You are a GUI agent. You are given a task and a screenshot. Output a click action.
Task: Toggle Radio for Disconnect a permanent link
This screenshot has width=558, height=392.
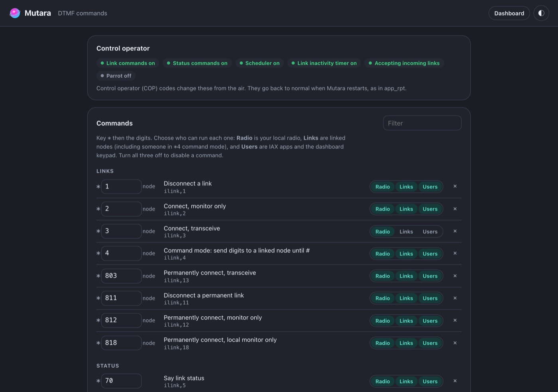[x=383, y=298]
